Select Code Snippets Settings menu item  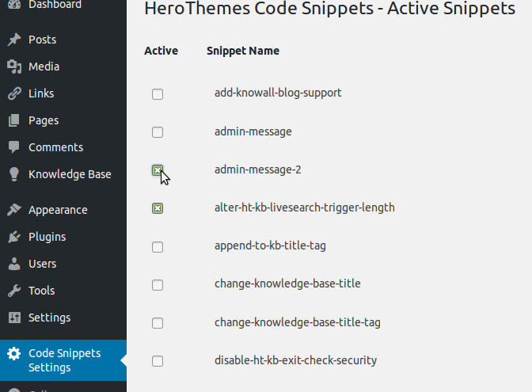click(x=63, y=360)
